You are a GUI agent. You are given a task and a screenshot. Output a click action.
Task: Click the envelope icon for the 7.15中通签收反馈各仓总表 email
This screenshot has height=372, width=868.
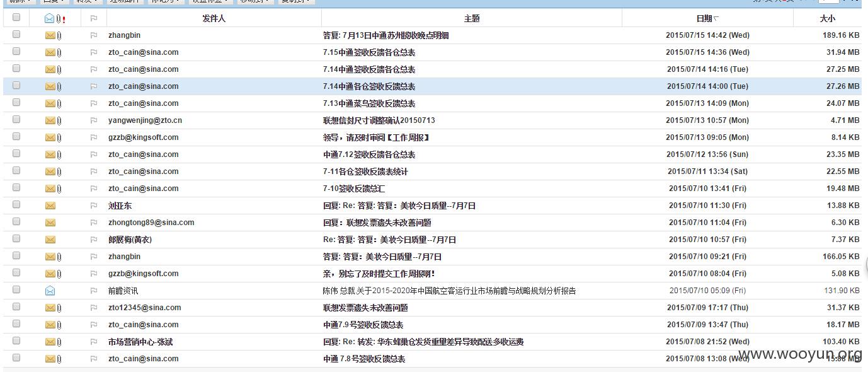tap(50, 52)
